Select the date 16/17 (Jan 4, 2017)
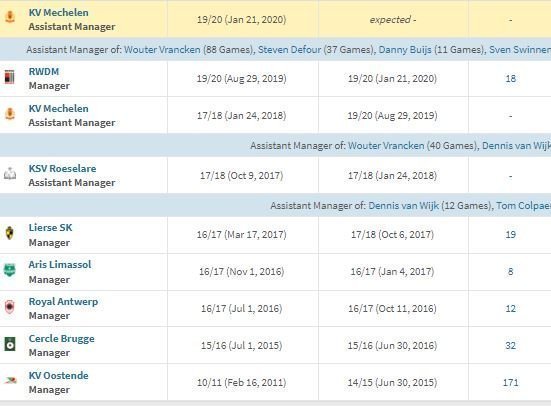Viewport: 551px width, 406px height. pos(392,272)
